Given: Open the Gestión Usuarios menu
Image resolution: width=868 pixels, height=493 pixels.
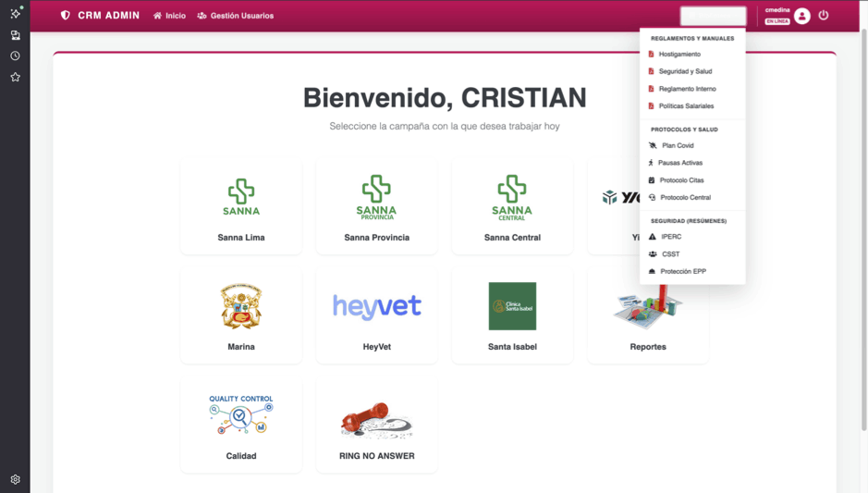Looking at the screenshot, I should [236, 16].
